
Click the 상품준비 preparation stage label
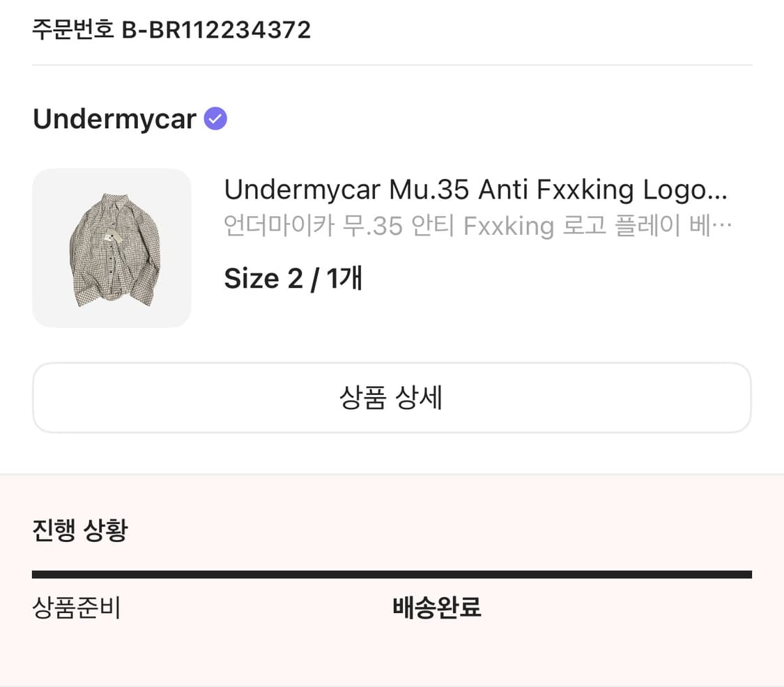(77, 608)
